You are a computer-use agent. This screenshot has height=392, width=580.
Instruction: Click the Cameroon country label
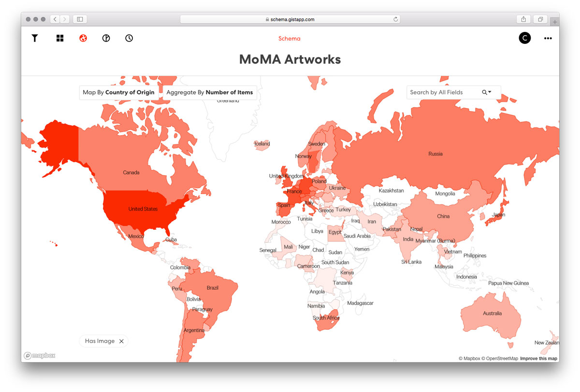308,266
